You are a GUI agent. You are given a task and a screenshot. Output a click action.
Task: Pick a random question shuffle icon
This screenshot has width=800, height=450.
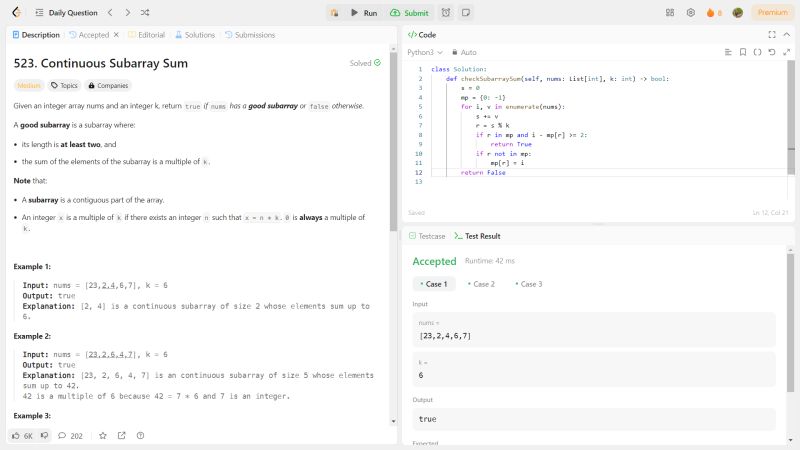pos(145,13)
